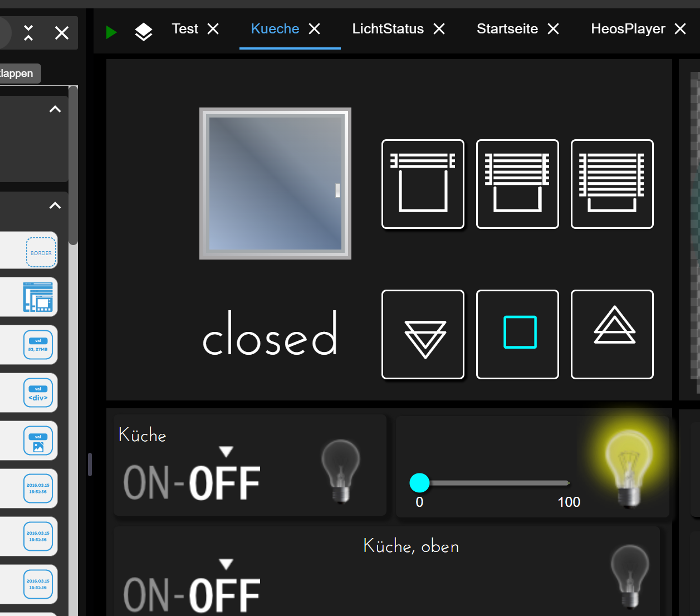Toggle the Küche, oben ON-OFF switch
This screenshot has height=616, width=700.
click(x=192, y=594)
